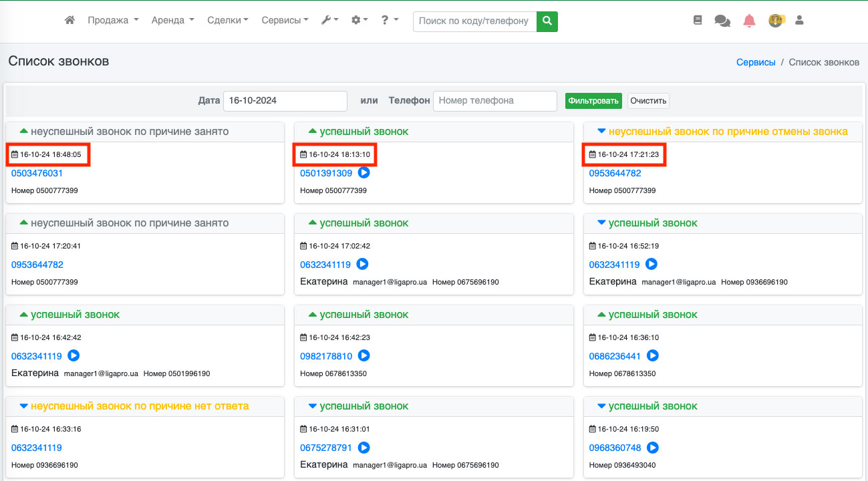Click the green search magnifier button
This screenshot has width=868, height=481.
pos(547,21)
